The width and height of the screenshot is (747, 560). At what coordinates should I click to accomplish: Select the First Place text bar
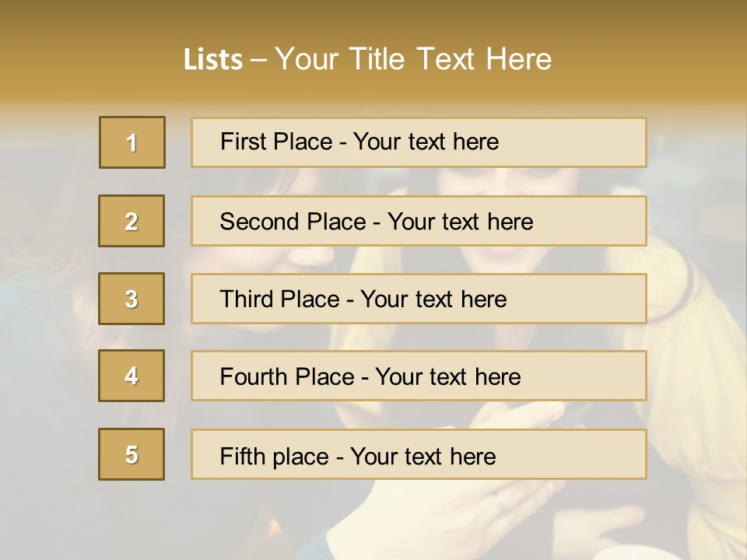click(x=419, y=142)
